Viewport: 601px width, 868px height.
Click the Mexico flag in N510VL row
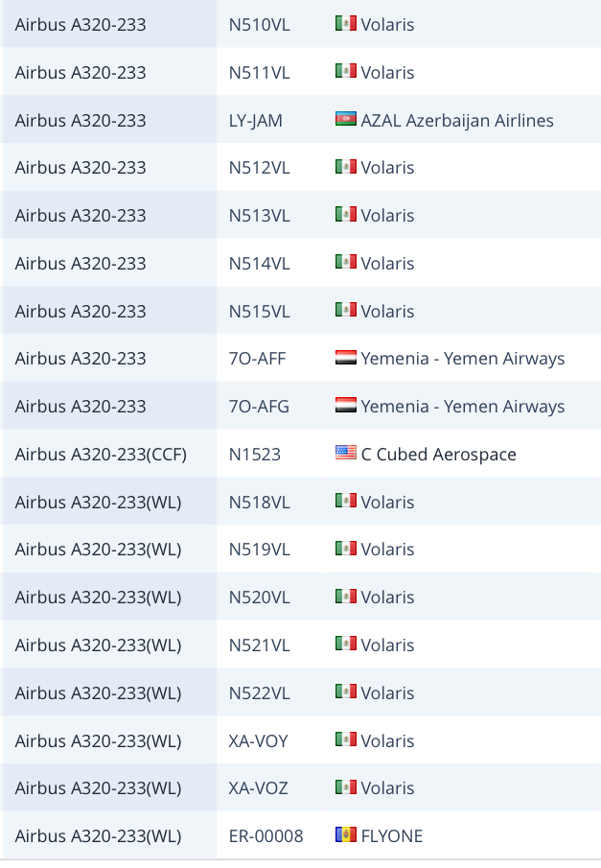click(x=345, y=24)
